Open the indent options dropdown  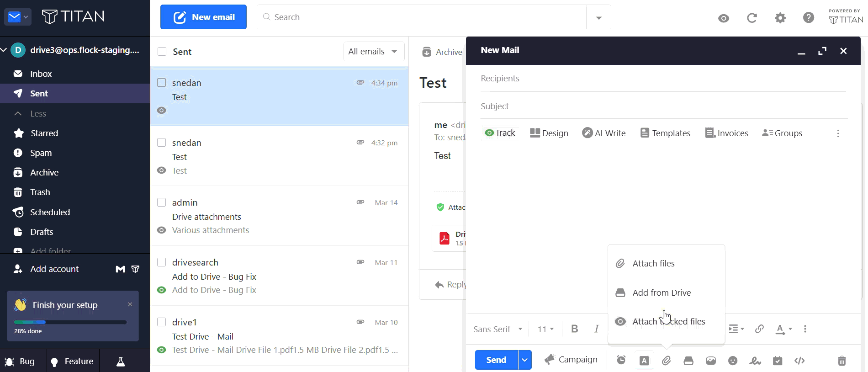coord(736,329)
